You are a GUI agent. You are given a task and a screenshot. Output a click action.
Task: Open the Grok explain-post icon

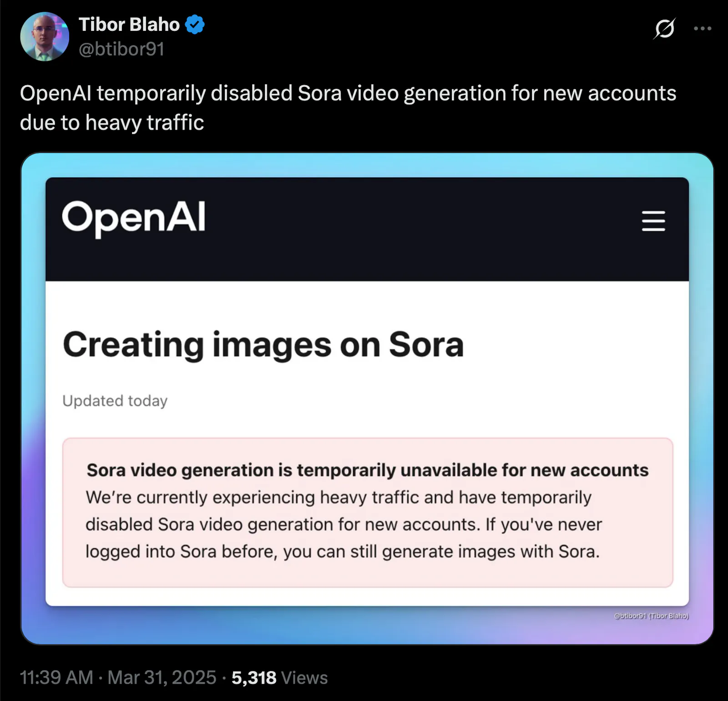tap(664, 29)
